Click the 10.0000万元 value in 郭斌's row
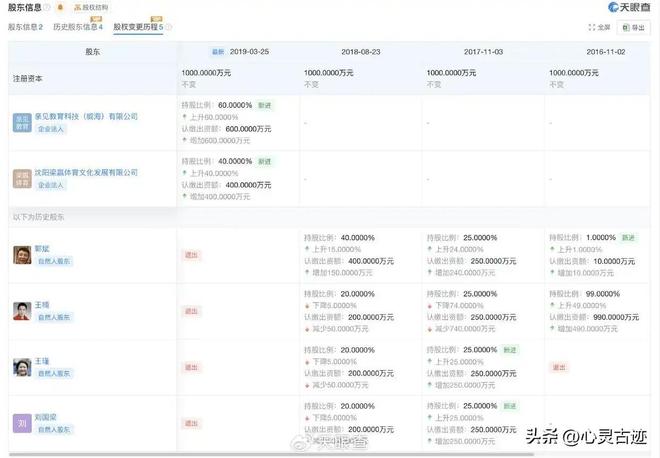This screenshot has height=458, width=660. click(x=614, y=261)
